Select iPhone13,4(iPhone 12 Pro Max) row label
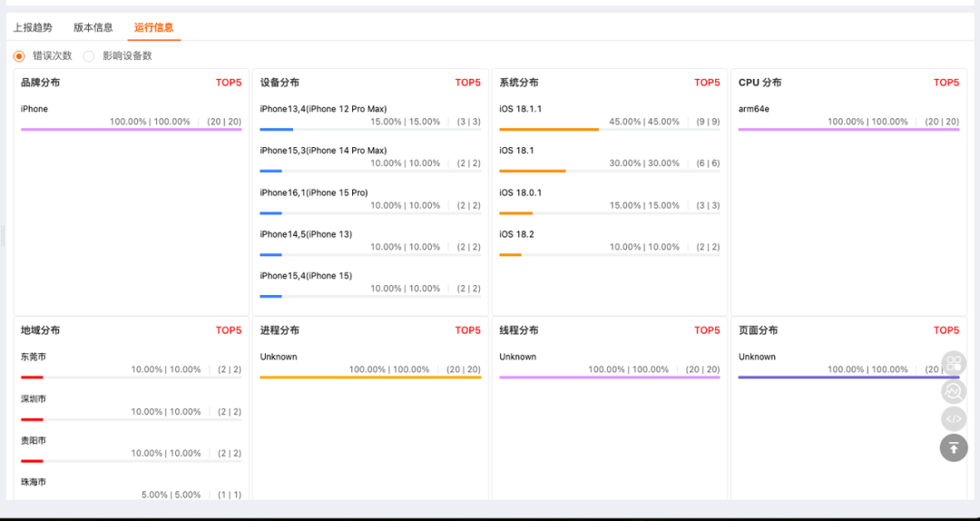The height and width of the screenshot is (521, 980). click(x=323, y=109)
